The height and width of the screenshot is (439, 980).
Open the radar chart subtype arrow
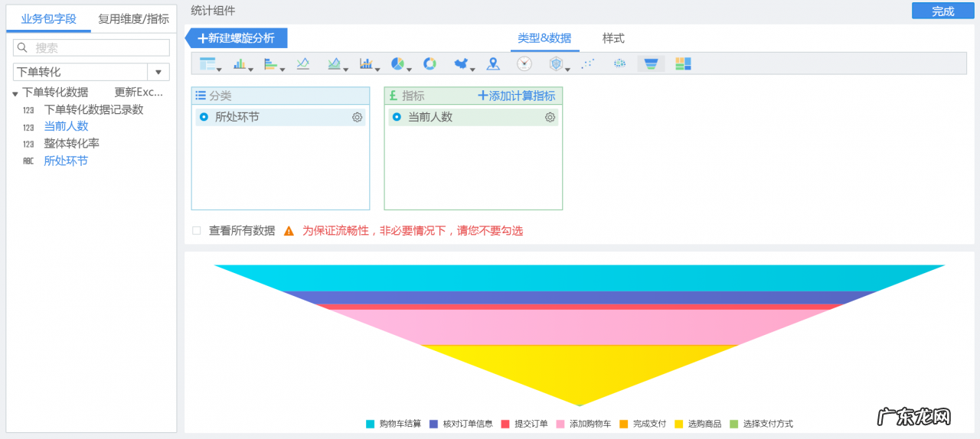click(x=567, y=69)
